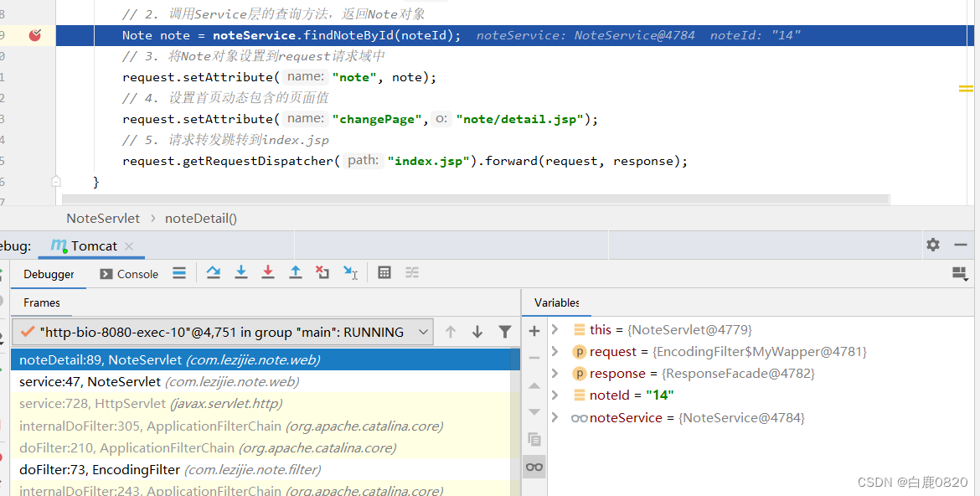Image resolution: width=980 pixels, height=496 pixels.
Task: Click the Step Into icon
Action: coord(240,272)
